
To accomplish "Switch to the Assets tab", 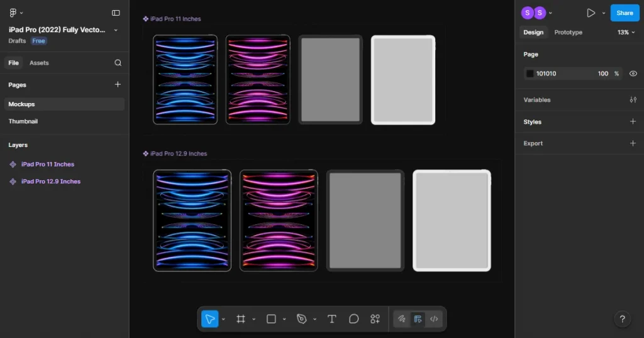I will pyautogui.click(x=39, y=63).
